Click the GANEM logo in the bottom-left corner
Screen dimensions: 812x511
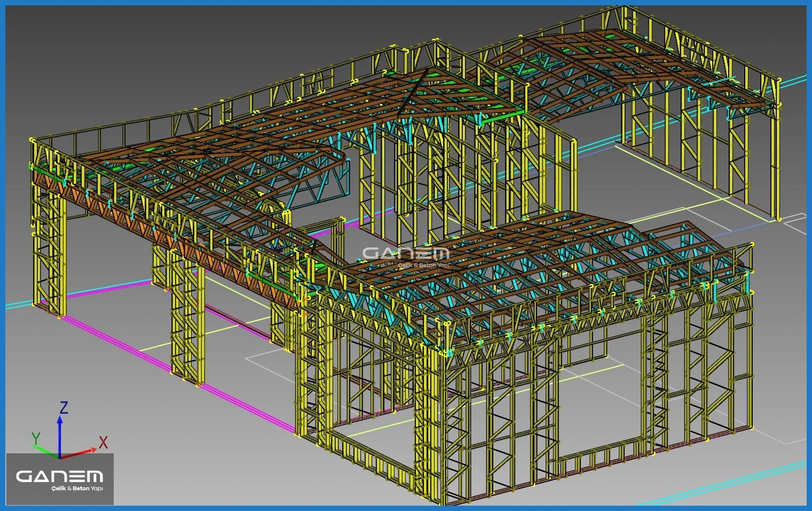(x=59, y=476)
